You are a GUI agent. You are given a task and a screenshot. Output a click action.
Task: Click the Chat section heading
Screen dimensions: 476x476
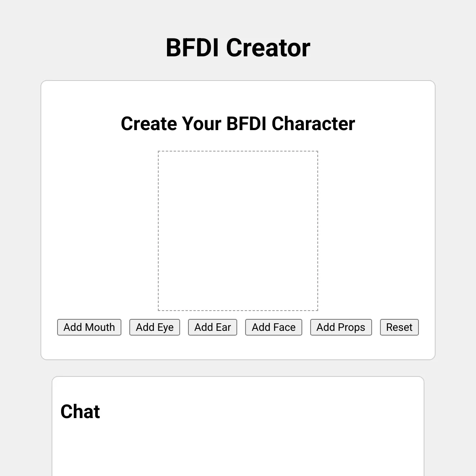tap(80, 411)
